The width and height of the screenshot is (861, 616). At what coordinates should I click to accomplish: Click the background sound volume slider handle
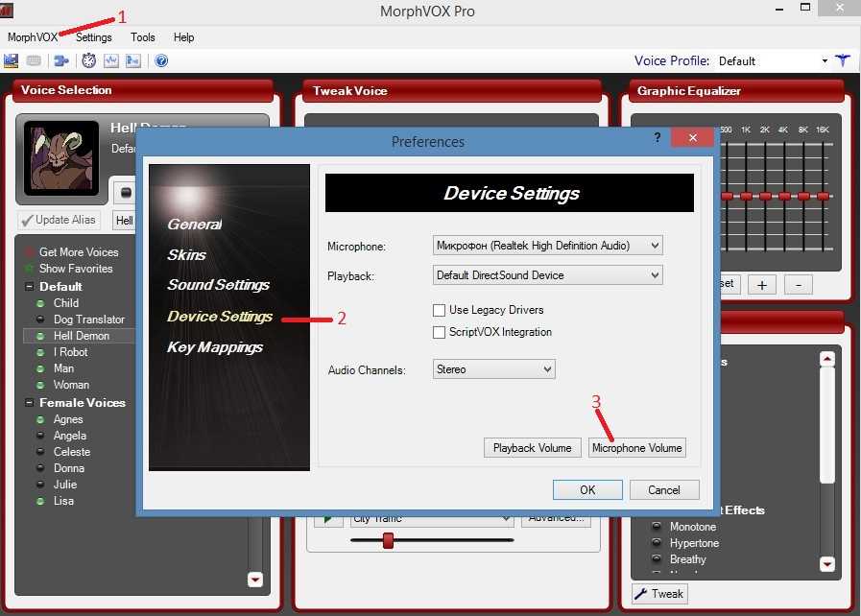click(x=388, y=540)
